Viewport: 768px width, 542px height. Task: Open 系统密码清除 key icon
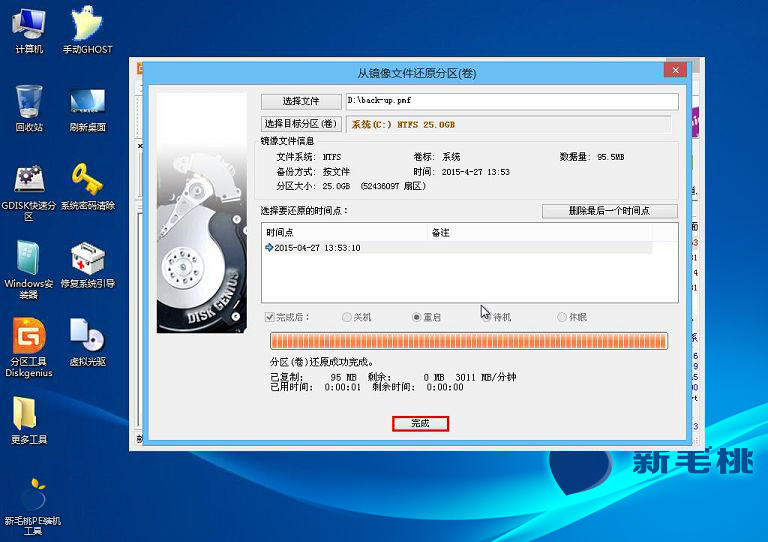tap(87, 187)
